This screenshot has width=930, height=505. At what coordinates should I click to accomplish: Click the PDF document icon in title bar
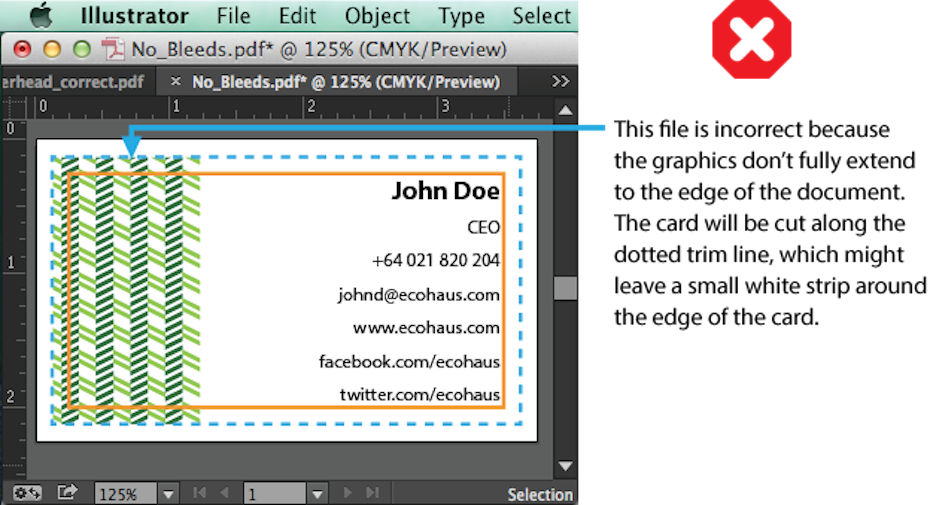[113, 49]
